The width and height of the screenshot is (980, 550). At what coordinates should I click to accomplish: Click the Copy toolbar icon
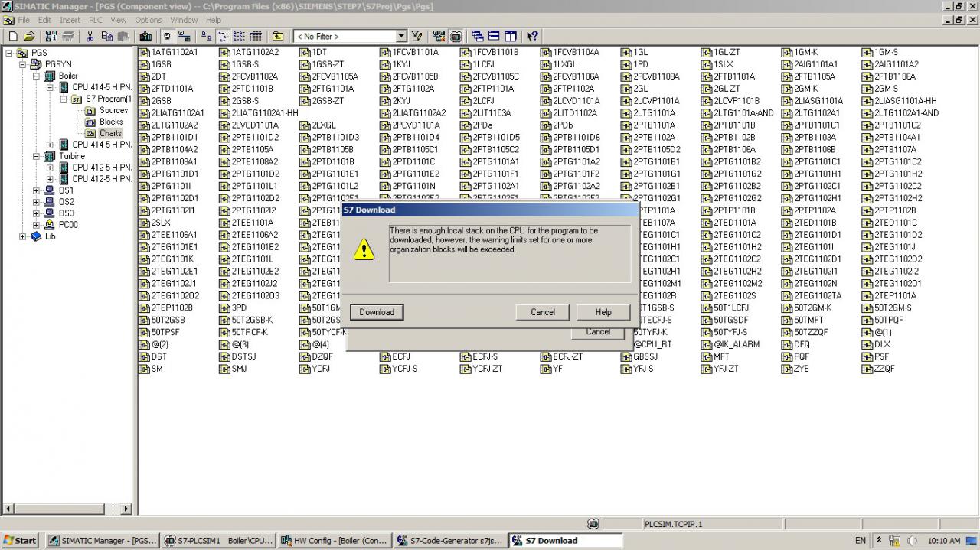pos(106,36)
